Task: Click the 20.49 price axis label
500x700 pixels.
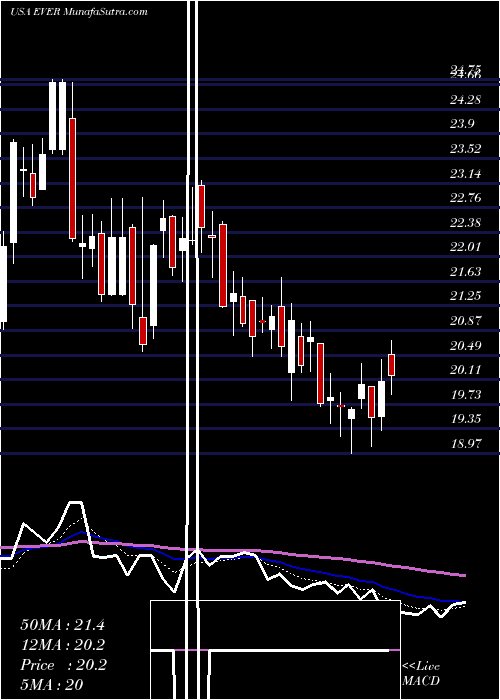Action: 466,346
